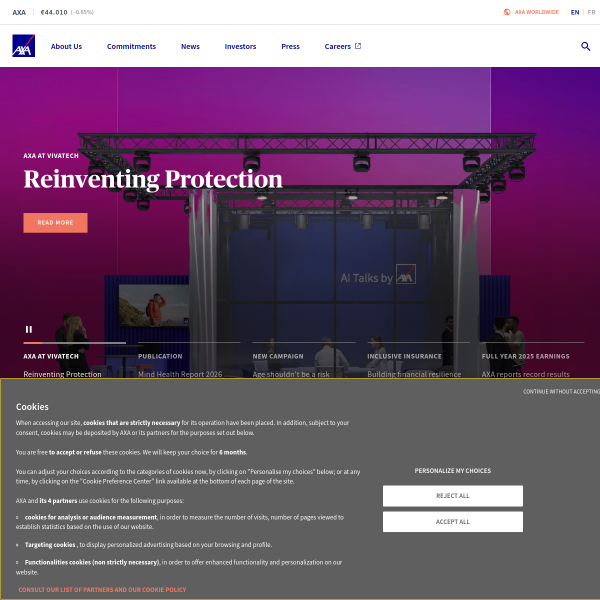Open the About Us menu
Viewport: 600px width, 600px height.
tap(66, 46)
